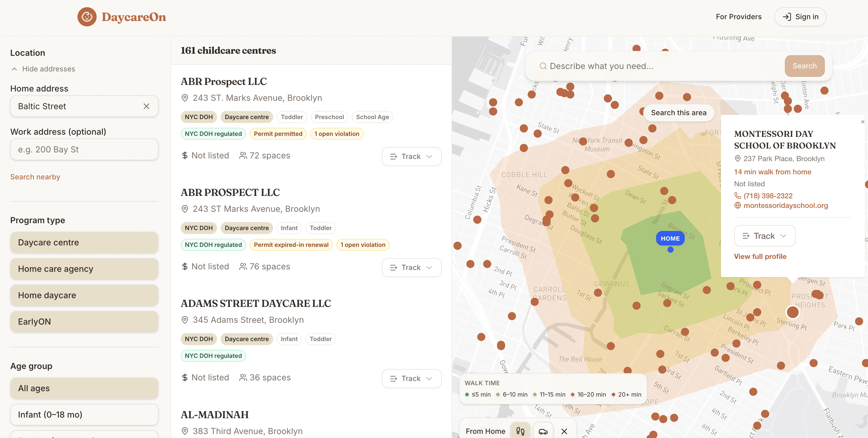Click Search this area button
This screenshot has width=868, height=438.
click(678, 112)
